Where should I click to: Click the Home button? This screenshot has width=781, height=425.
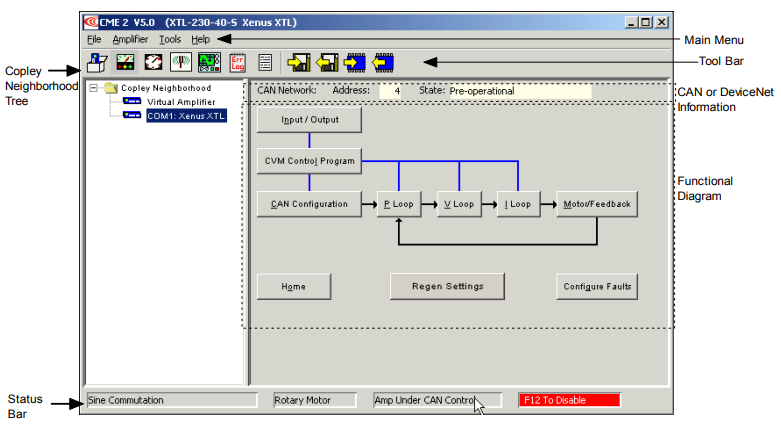point(294,286)
